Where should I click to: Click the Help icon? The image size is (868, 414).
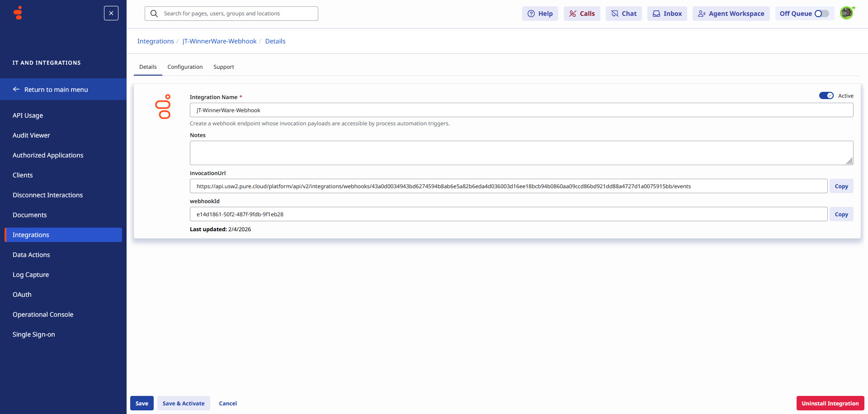click(531, 14)
